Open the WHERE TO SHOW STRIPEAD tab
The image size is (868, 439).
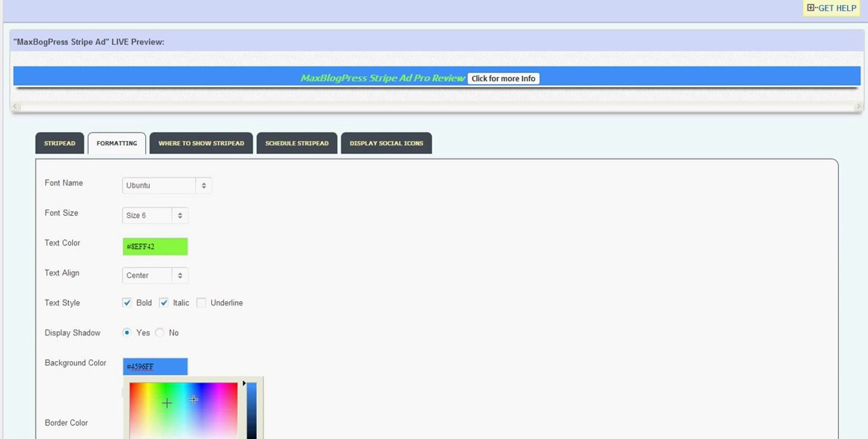(x=201, y=143)
